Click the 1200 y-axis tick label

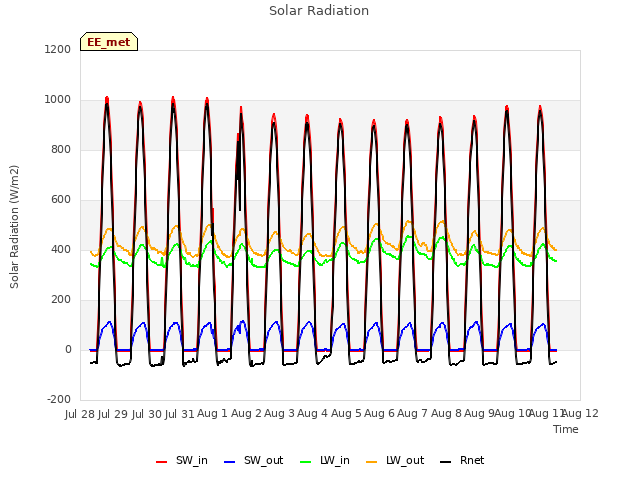point(58,49)
